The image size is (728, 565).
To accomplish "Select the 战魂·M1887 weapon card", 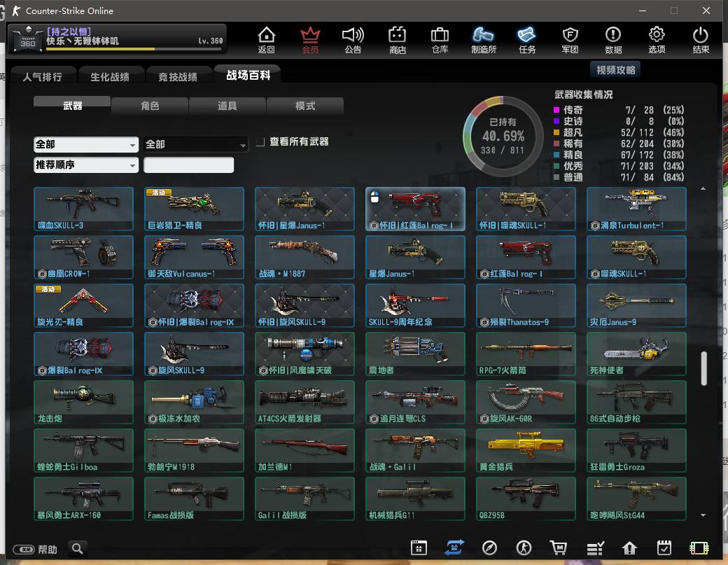I will [304, 257].
